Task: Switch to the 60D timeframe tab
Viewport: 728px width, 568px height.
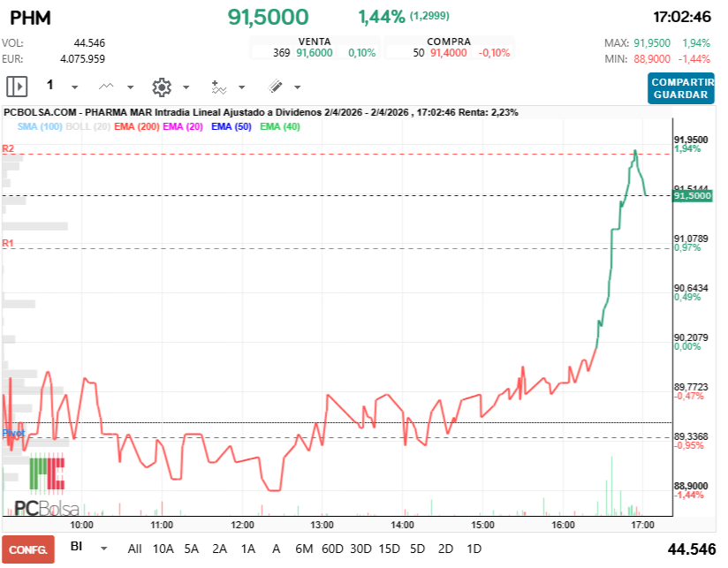Action: click(x=332, y=549)
